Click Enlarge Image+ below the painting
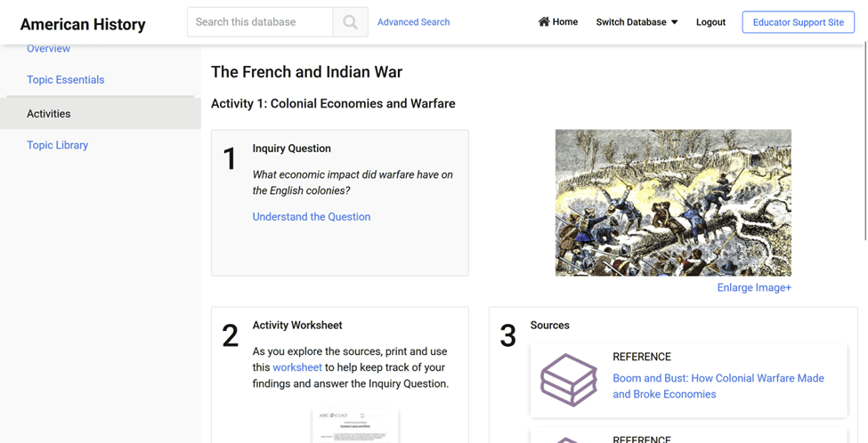The height and width of the screenshot is (443, 868). pos(753,287)
